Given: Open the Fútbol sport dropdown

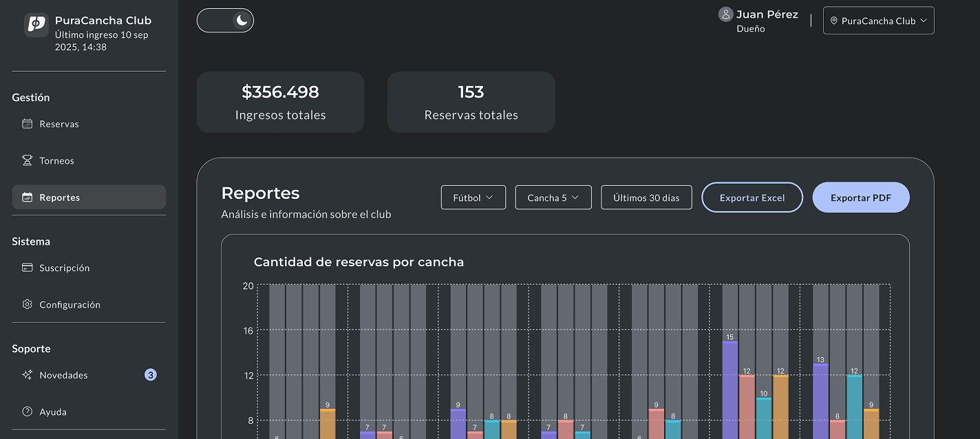Looking at the screenshot, I should (x=473, y=197).
